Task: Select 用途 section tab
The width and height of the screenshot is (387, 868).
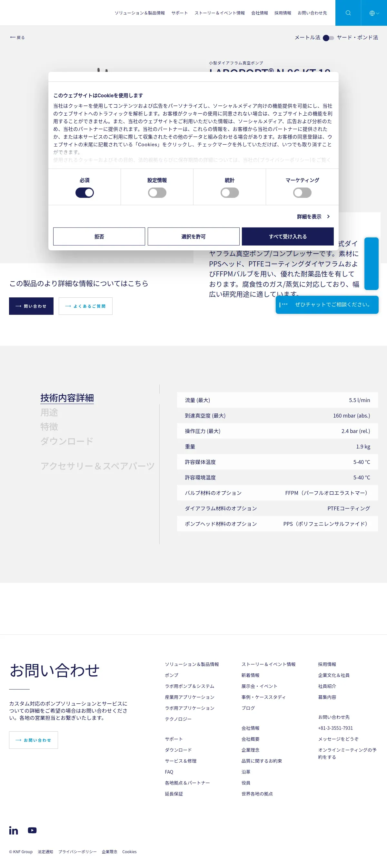Action: (x=49, y=412)
